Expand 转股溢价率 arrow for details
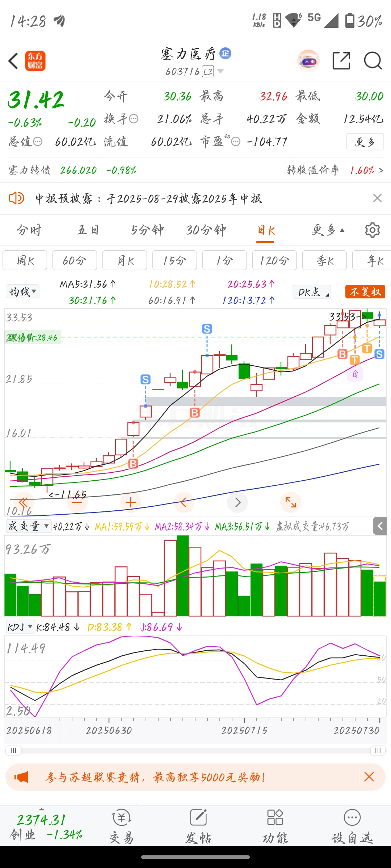 point(381,170)
